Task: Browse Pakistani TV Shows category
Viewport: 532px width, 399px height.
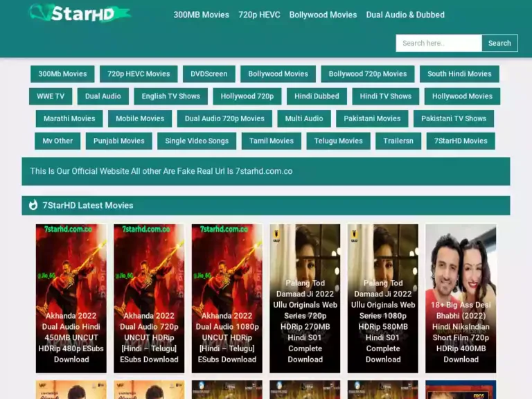Action: (454, 118)
